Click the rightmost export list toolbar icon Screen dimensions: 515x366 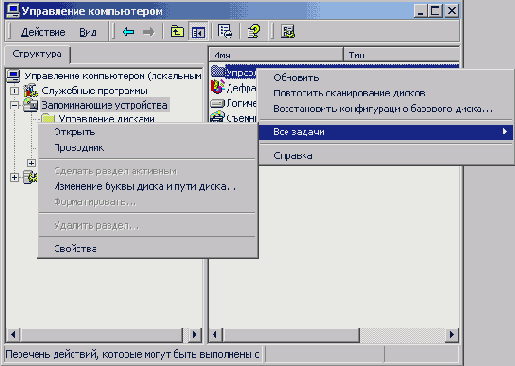pyautogui.click(x=288, y=32)
